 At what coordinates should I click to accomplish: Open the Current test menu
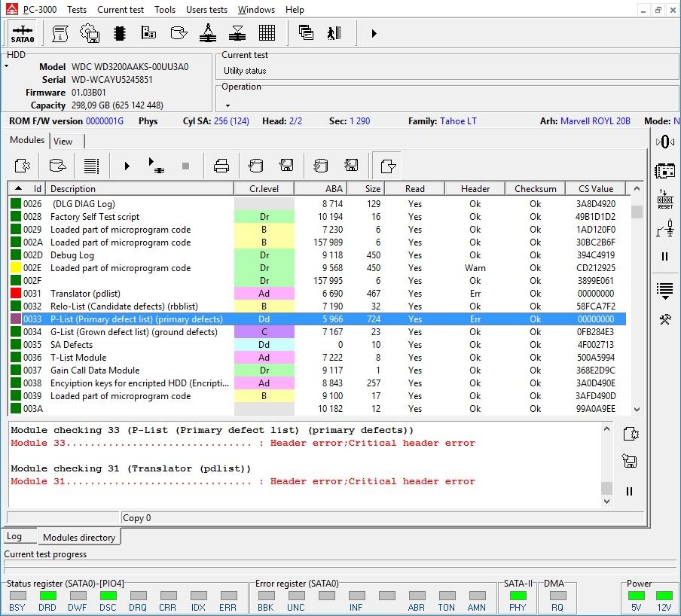pyautogui.click(x=121, y=10)
